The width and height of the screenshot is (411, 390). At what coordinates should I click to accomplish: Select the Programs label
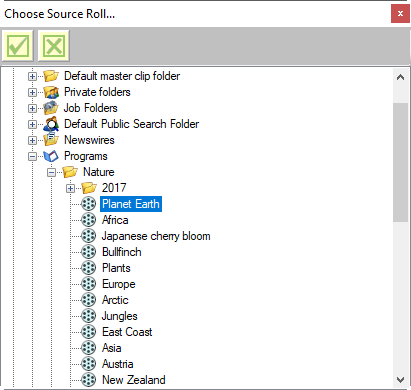coord(86,156)
